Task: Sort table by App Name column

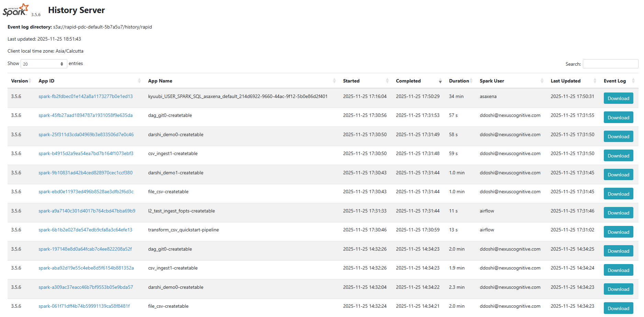Action: click(242, 81)
